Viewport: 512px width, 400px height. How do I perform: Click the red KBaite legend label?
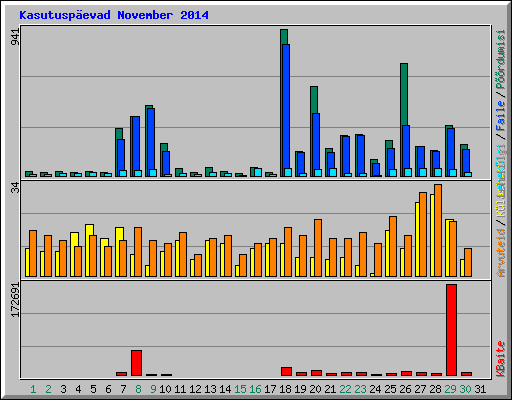pos(501,358)
